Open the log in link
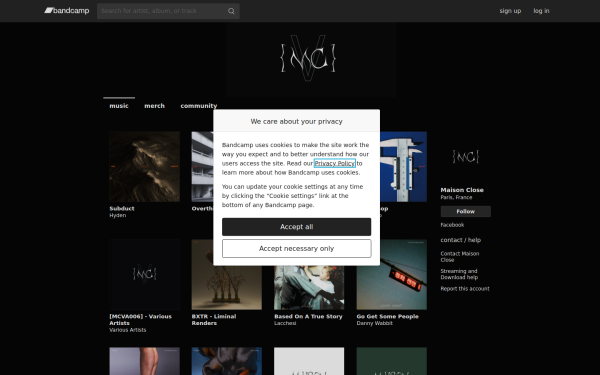 [x=541, y=11]
